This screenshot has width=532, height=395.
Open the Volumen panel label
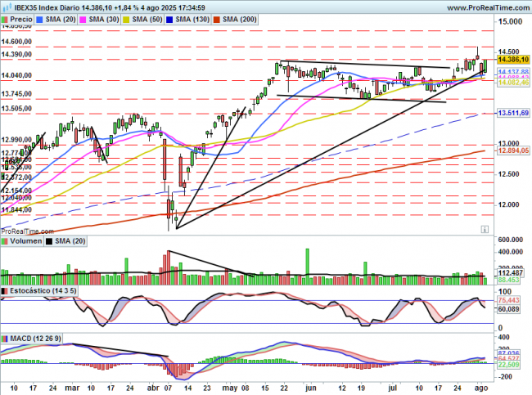click(x=26, y=241)
